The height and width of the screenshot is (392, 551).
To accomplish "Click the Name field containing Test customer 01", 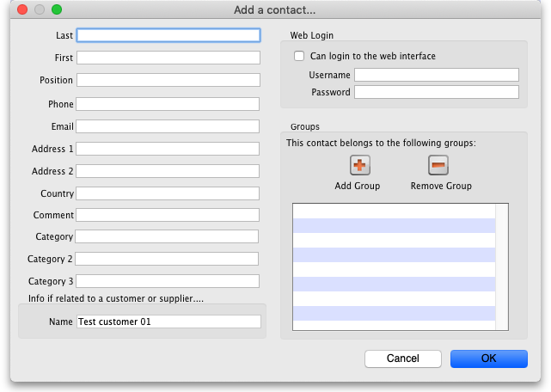I will (168, 322).
